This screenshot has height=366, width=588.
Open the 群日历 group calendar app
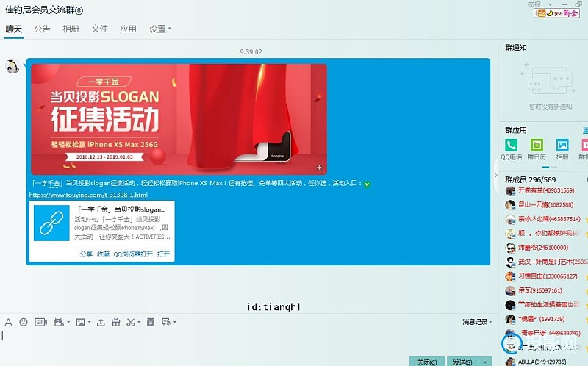537,150
